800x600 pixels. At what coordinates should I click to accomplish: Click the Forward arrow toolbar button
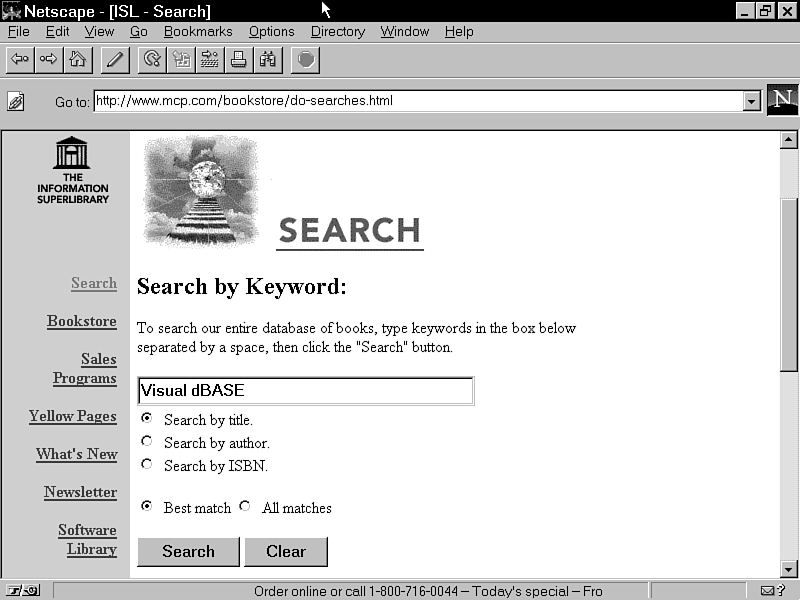(x=48, y=60)
